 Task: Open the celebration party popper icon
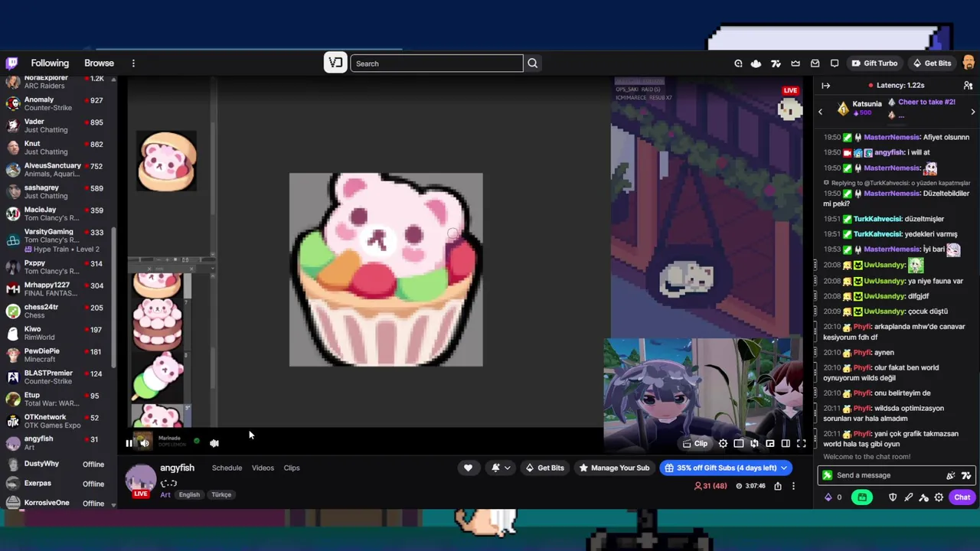(950, 475)
